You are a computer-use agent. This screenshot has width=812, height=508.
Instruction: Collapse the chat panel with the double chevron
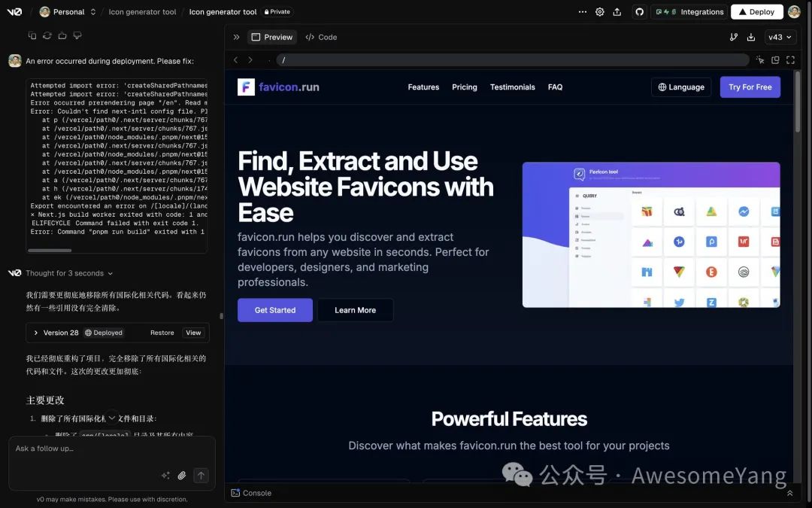pyautogui.click(x=236, y=37)
